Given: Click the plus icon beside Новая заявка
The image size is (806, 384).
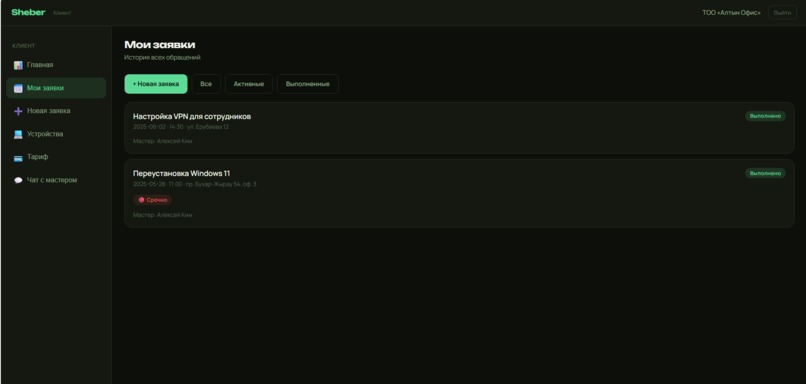Looking at the screenshot, I should coord(18,111).
